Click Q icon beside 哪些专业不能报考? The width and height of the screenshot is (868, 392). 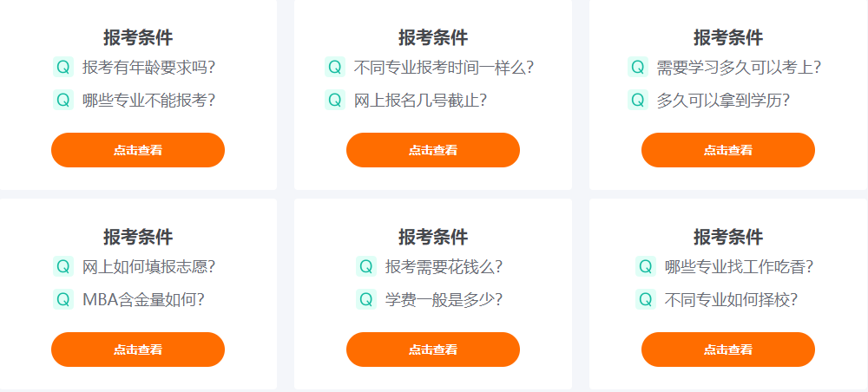point(63,100)
